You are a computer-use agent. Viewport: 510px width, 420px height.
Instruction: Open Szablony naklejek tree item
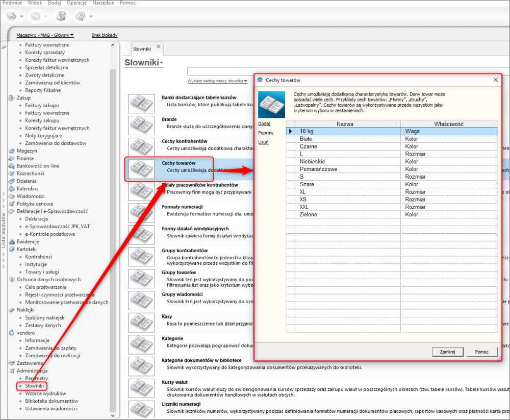click(x=45, y=318)
